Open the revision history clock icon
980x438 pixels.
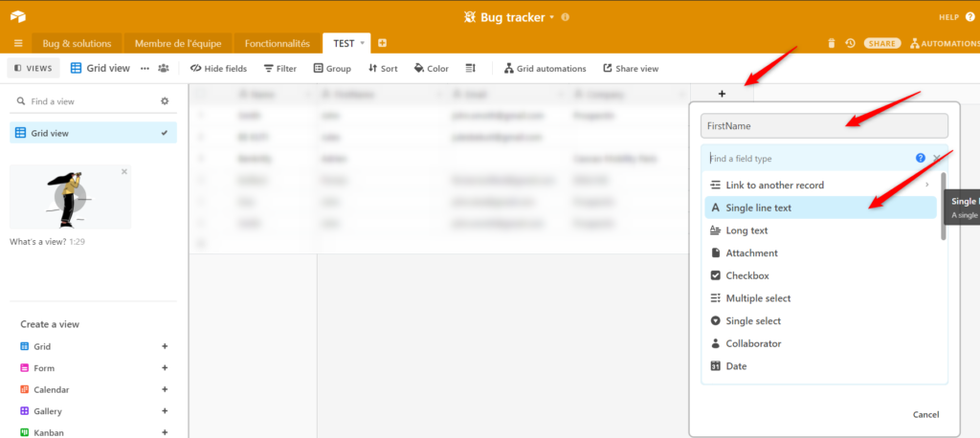[x=850, y=43]
